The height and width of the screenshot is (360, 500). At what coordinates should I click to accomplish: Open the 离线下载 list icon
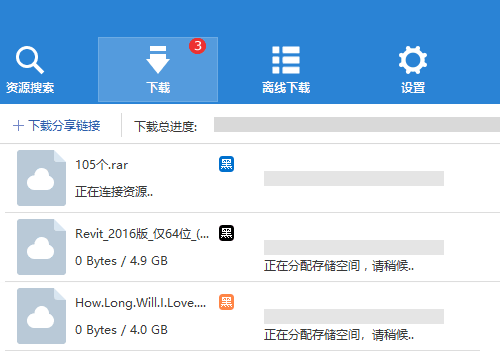(x=286, y=60)
